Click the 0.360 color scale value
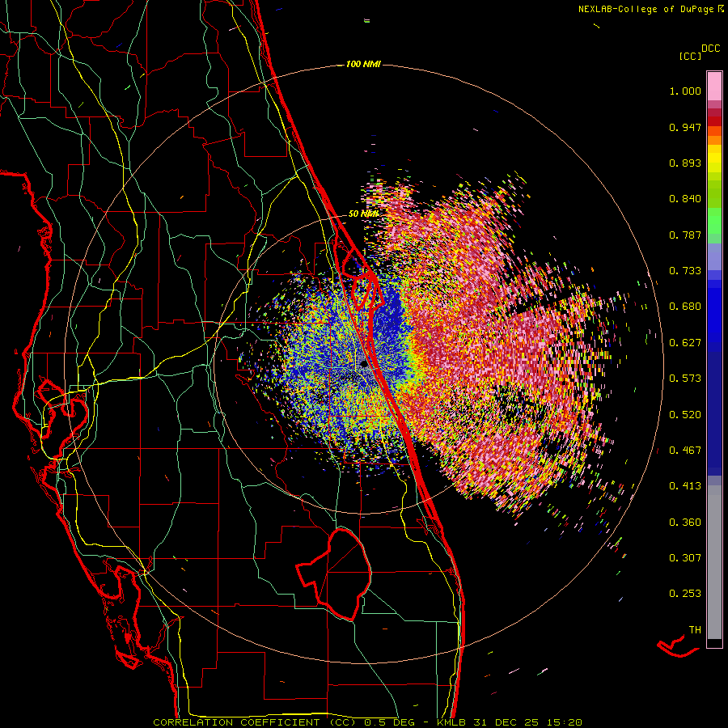This screenshot has width=728, height=728. [x=685, y=523]
